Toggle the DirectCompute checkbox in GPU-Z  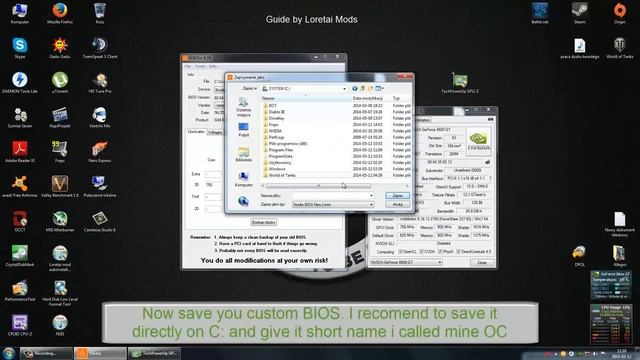pos(458,252)
